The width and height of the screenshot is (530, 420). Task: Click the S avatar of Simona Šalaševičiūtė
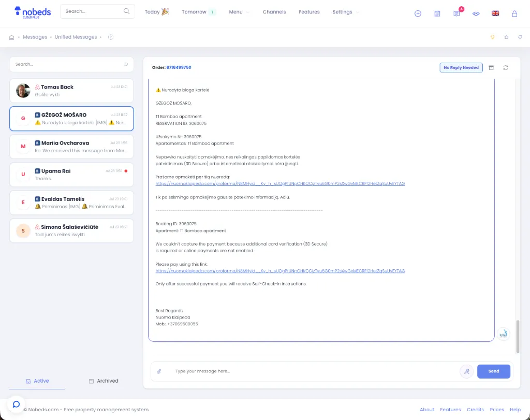(23, 231)
